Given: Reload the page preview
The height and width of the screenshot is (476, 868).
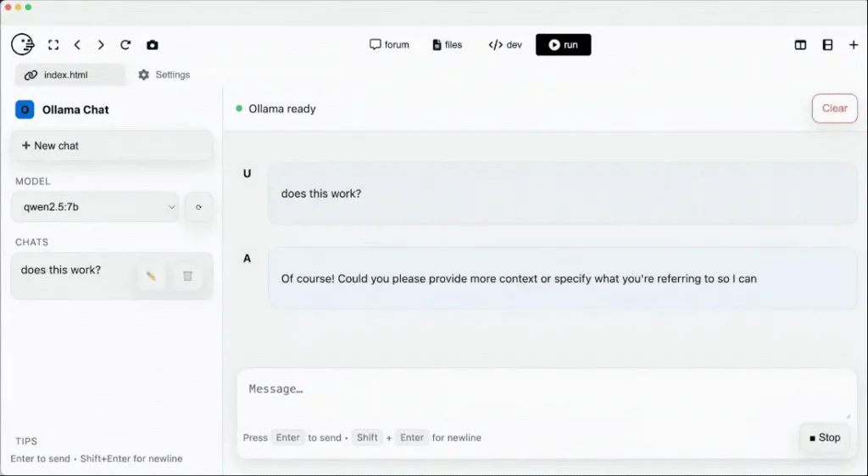Looking at the screenshot, I should pos(125,45).
